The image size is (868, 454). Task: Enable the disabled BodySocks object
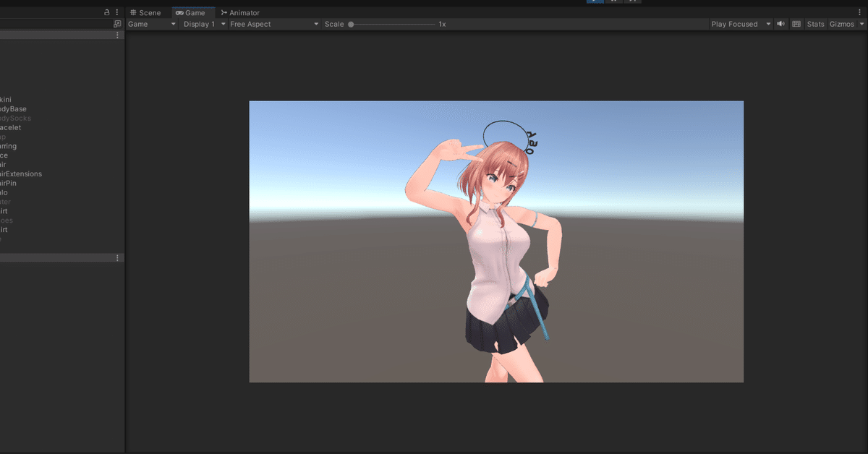(x=15, y=118)
